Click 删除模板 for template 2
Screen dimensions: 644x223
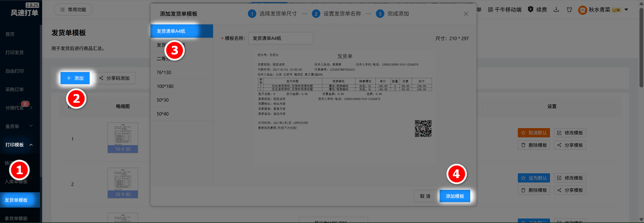[x=534, y=190]
